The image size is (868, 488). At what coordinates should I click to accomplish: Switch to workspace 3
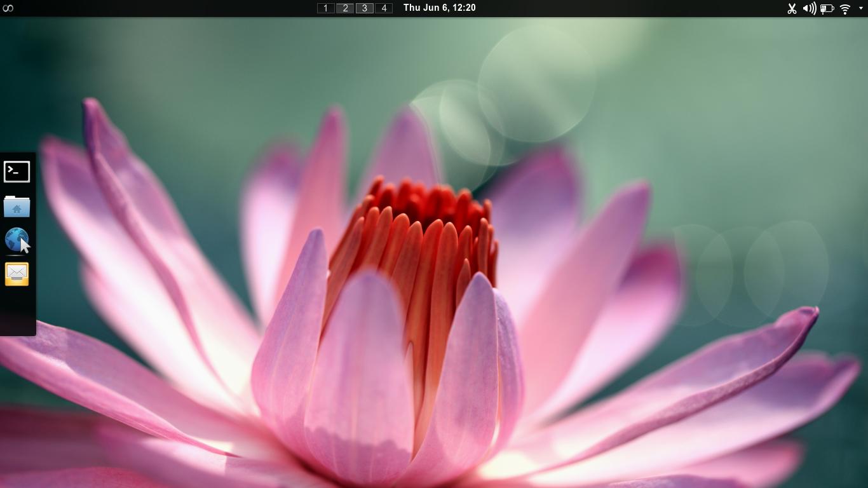364,8
